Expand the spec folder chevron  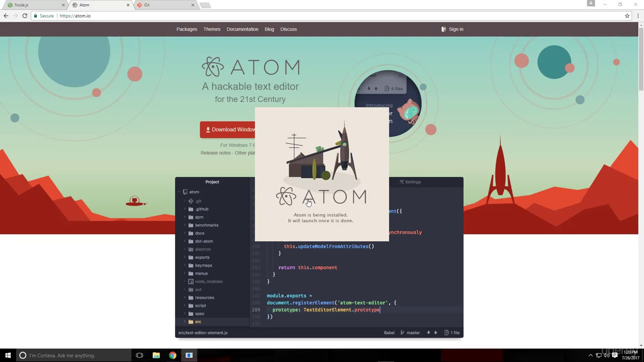point(185,314)
